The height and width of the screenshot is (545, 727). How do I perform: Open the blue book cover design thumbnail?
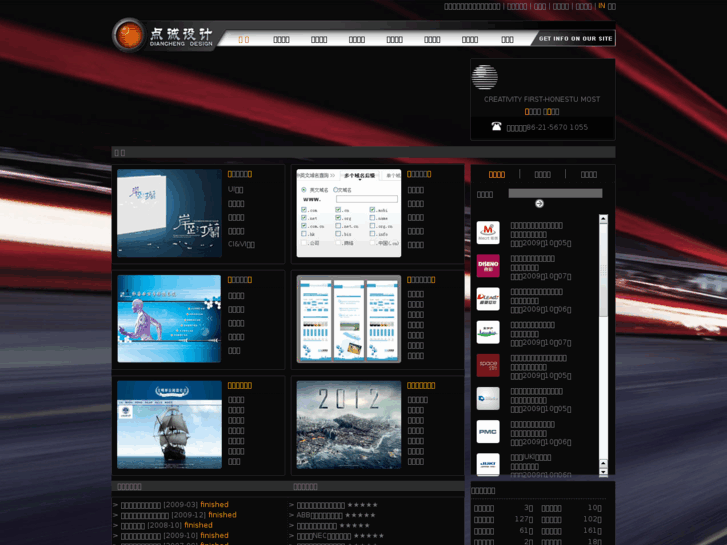coord(169,213)
